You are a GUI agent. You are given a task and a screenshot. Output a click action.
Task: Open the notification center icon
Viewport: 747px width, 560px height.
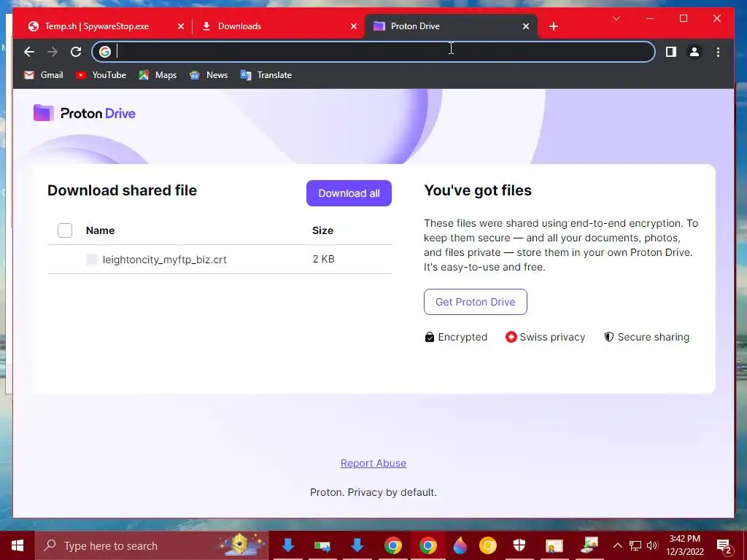(724, 545)
